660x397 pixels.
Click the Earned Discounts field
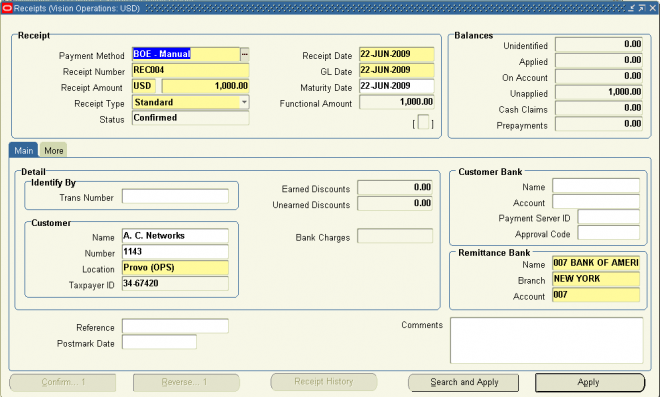(395, 188)
